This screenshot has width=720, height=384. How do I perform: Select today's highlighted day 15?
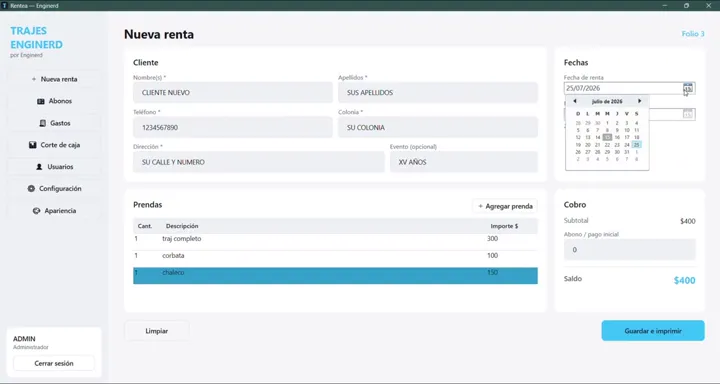click(607, 137)
